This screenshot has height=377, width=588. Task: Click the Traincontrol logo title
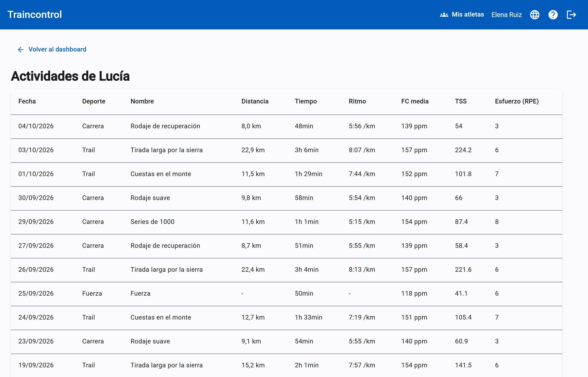coord(34,15)
